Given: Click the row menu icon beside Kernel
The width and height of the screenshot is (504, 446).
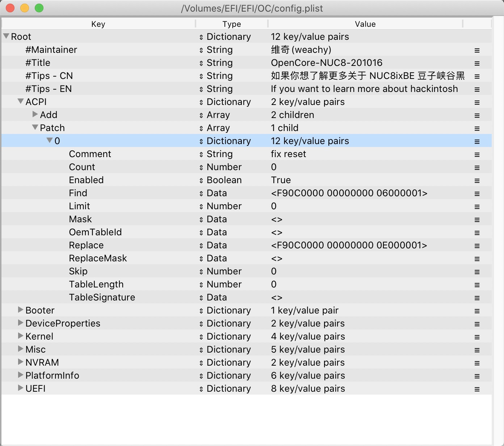Looking at the screenshot, I should pyautogui.click(x=477, y=336).
